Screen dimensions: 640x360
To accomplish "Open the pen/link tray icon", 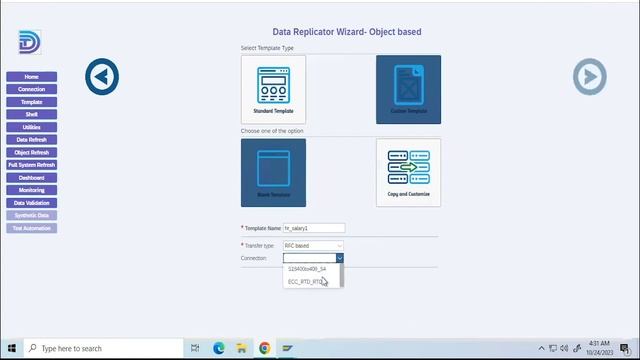I will 577,348.
